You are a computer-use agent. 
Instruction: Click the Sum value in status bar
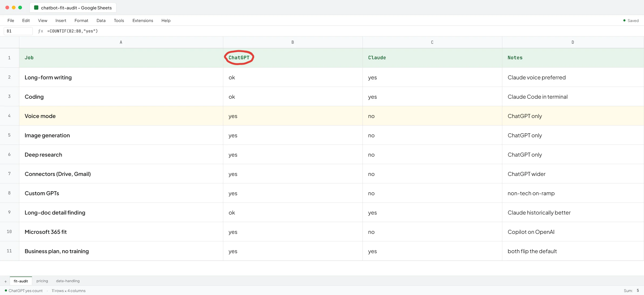638,290
